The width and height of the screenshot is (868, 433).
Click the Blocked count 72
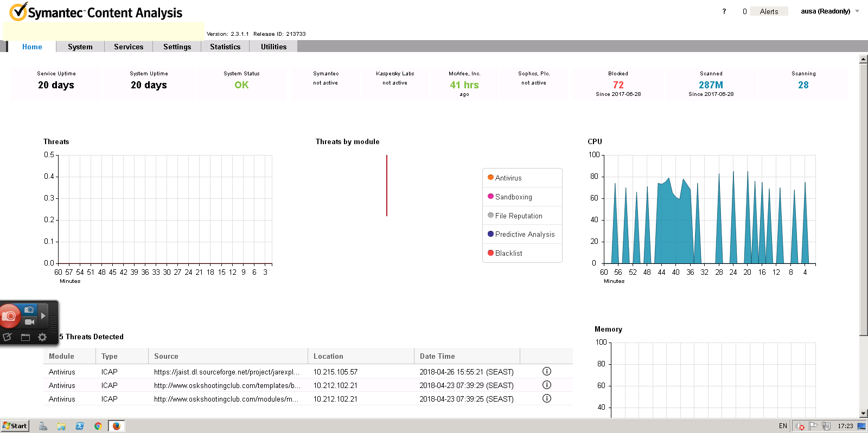pos(618,85)
